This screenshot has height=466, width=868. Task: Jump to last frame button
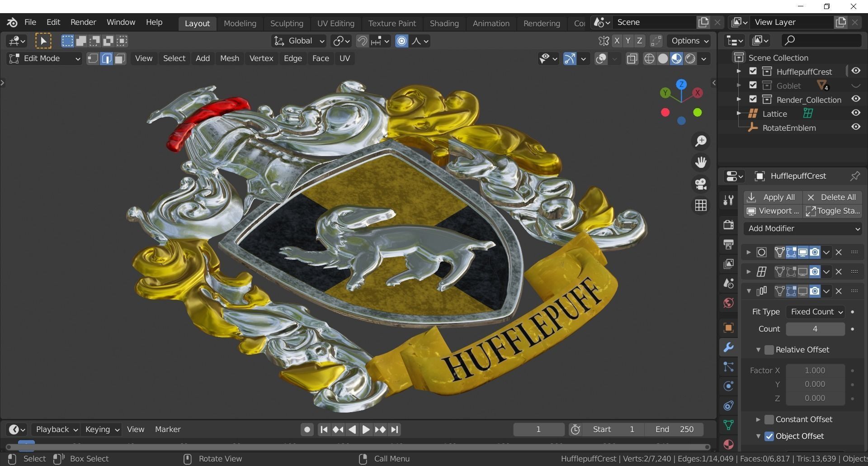(394, 429)
